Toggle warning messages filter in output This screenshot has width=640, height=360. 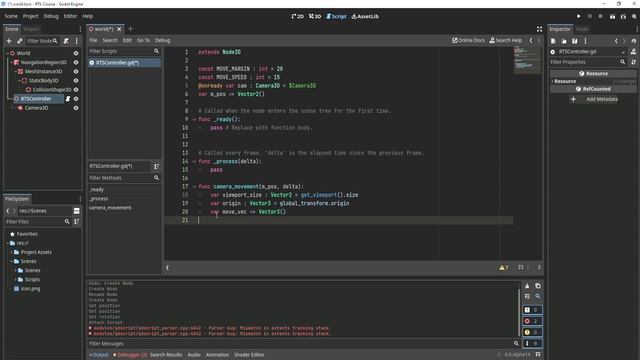point(532,332)
